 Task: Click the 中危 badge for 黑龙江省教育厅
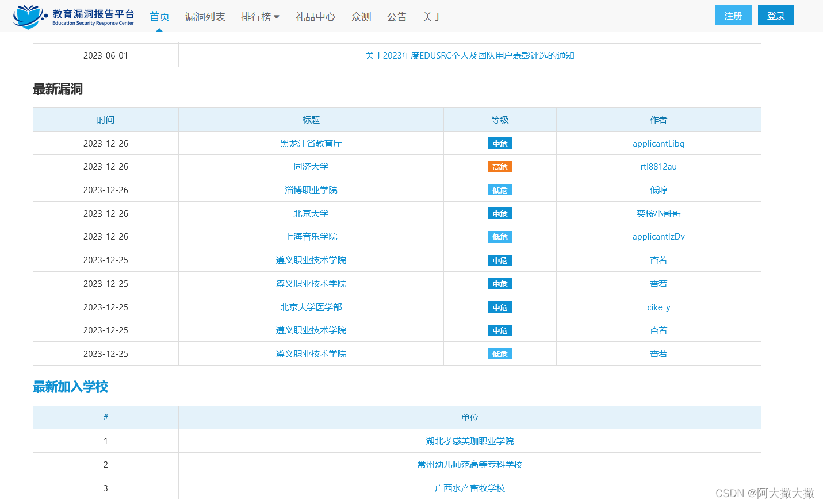tap(500, 144)
